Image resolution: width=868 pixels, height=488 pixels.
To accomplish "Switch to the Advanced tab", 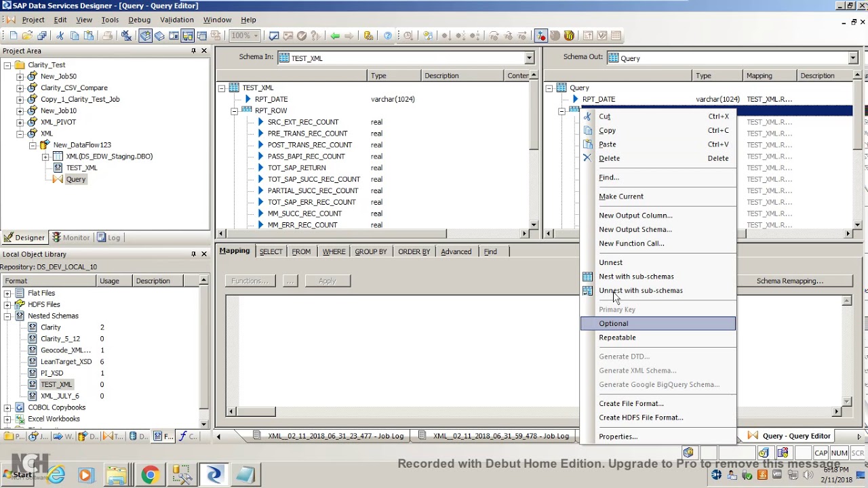I will [456, 251].
